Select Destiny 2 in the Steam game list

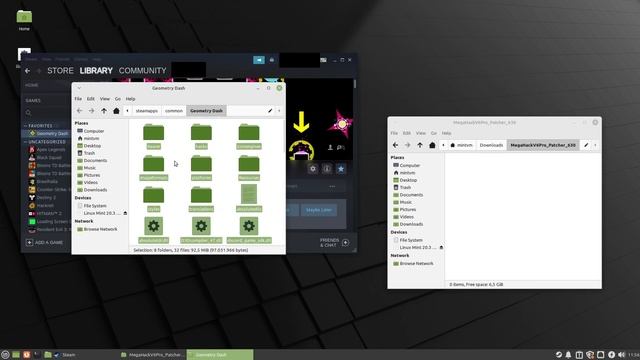click(43, 198)
